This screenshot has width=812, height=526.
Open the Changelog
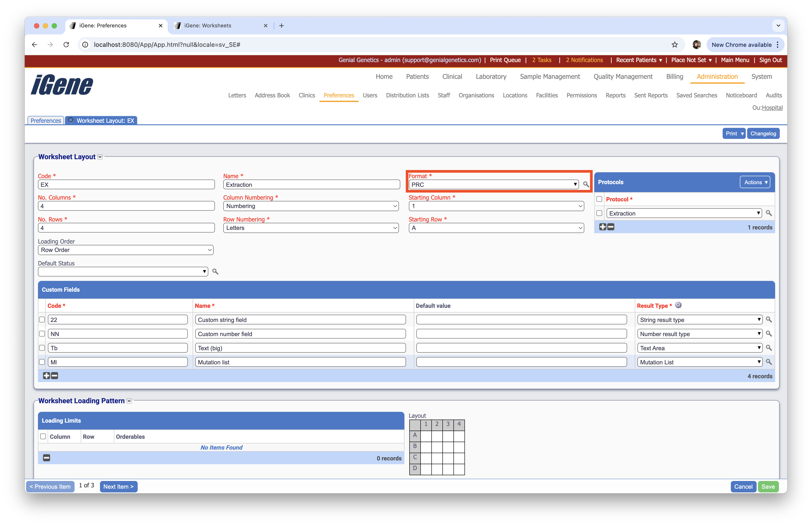click(x=763, y=133)
